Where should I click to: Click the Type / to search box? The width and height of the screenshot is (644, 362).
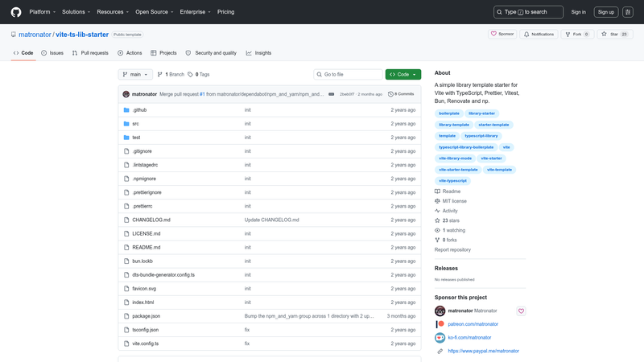click(528, 12)
